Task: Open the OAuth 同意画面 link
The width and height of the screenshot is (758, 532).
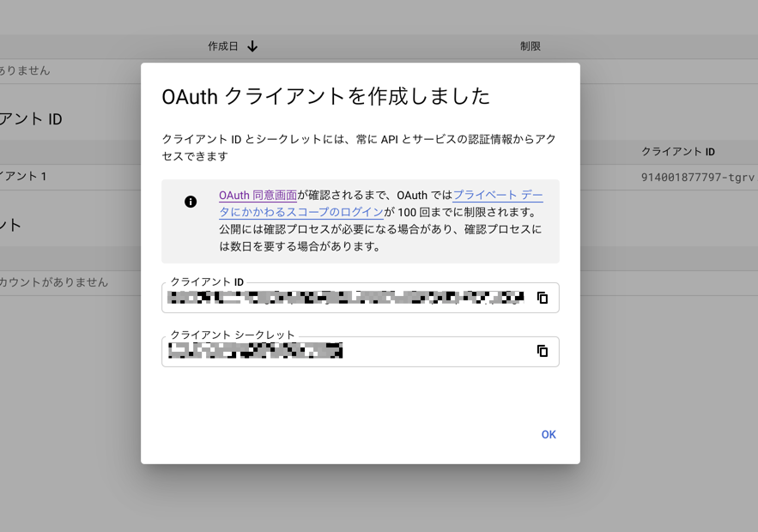Action: (x=258, y=196)
